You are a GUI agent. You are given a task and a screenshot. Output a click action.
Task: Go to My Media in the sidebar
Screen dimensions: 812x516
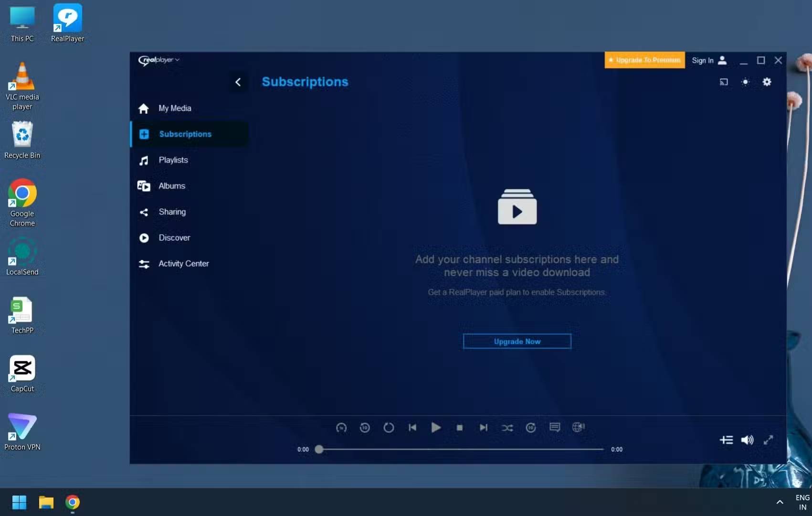(x=189, y=108)
